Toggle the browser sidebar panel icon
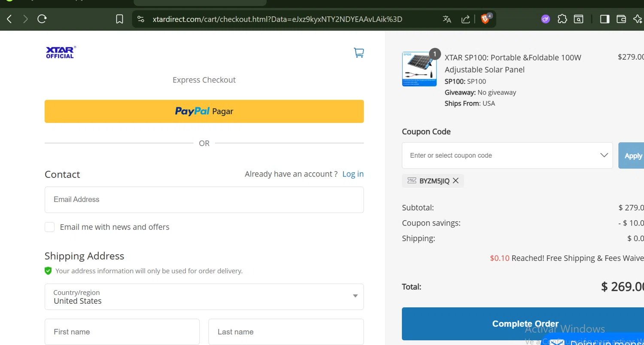Screen dimensions: 644x345 point(605,19)
